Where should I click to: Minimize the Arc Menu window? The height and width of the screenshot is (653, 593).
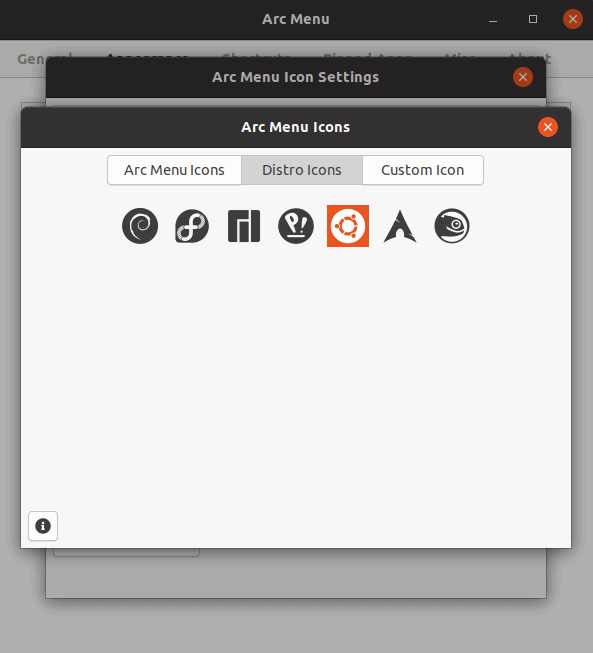[x=493, y=19]
